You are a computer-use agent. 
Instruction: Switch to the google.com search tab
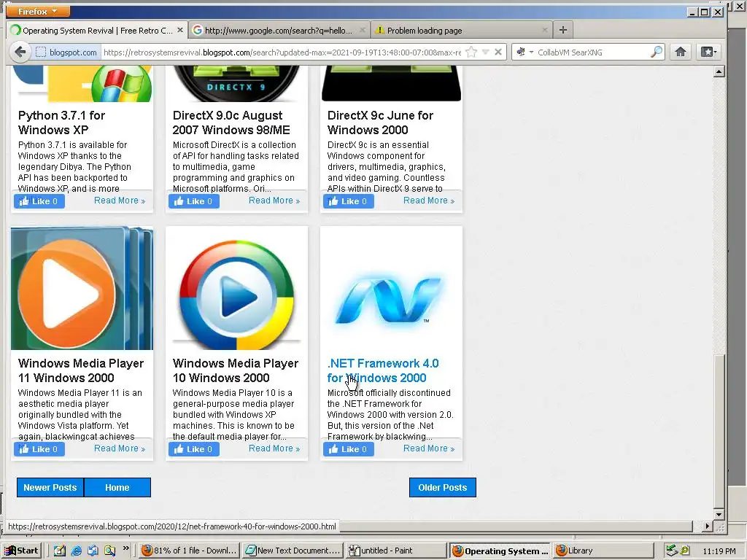[x=279, y=31]
